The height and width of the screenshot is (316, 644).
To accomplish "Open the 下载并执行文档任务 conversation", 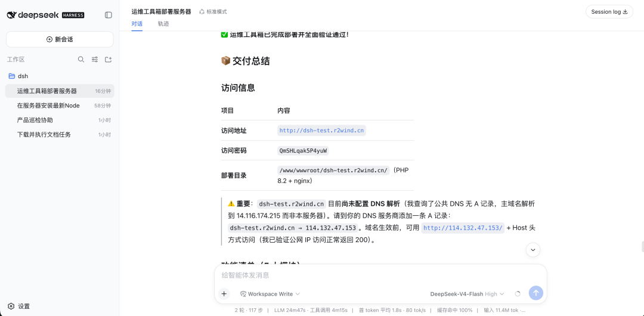I will coord(60,134).
